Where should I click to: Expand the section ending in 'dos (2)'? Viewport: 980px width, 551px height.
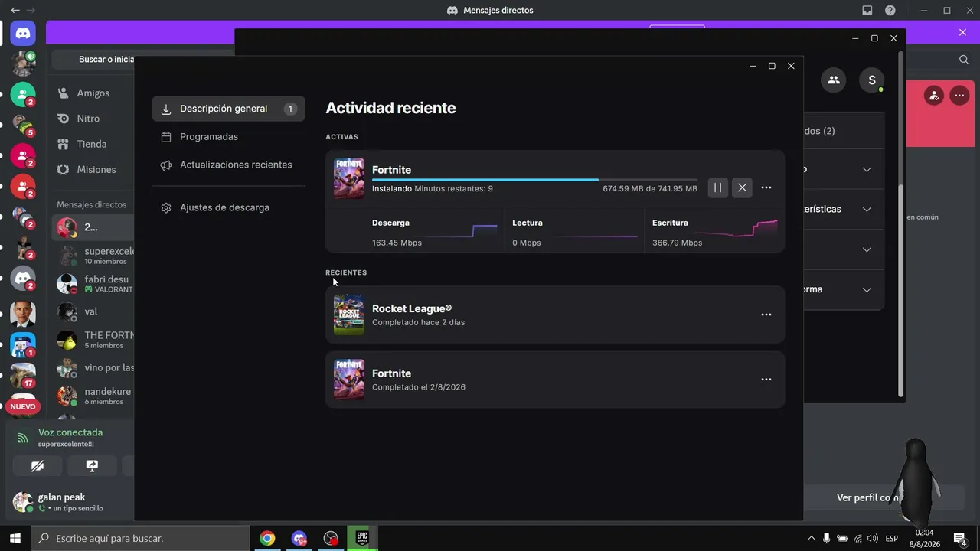(x=842, y=131)
